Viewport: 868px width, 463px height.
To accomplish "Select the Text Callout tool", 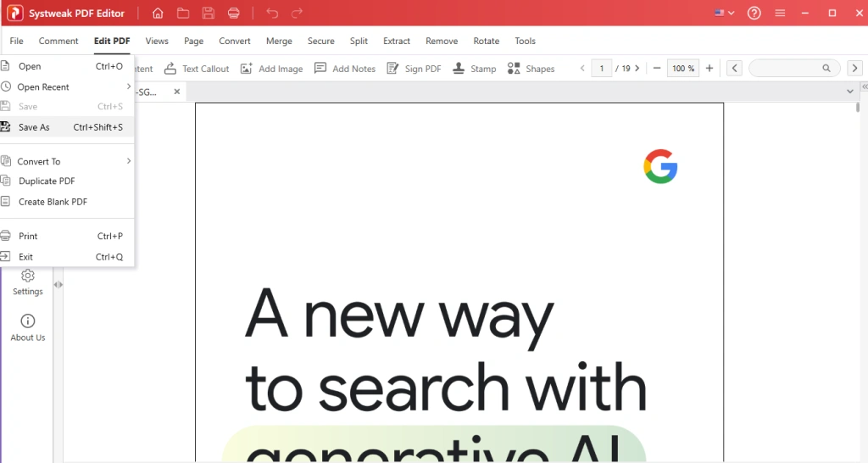I will [x=197, y=69].
